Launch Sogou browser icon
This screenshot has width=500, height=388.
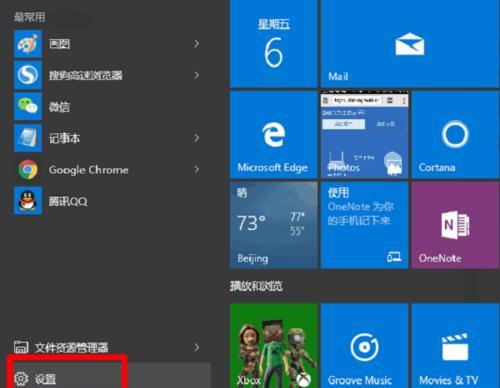click(28, 75)
